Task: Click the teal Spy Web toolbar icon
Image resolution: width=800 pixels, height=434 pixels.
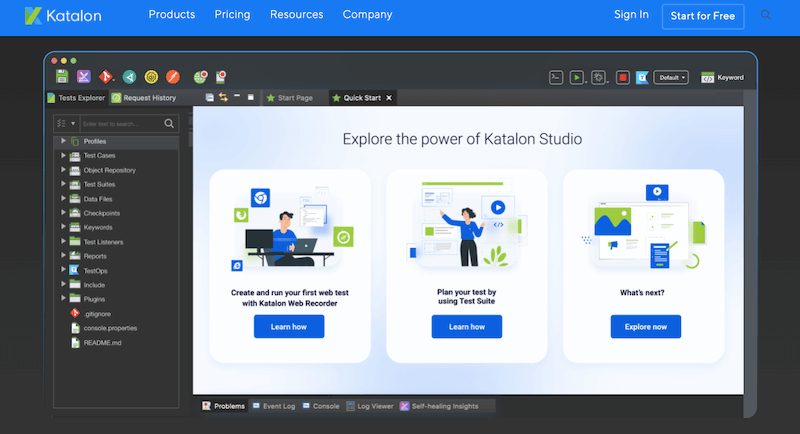Action: tap(130, 76)
